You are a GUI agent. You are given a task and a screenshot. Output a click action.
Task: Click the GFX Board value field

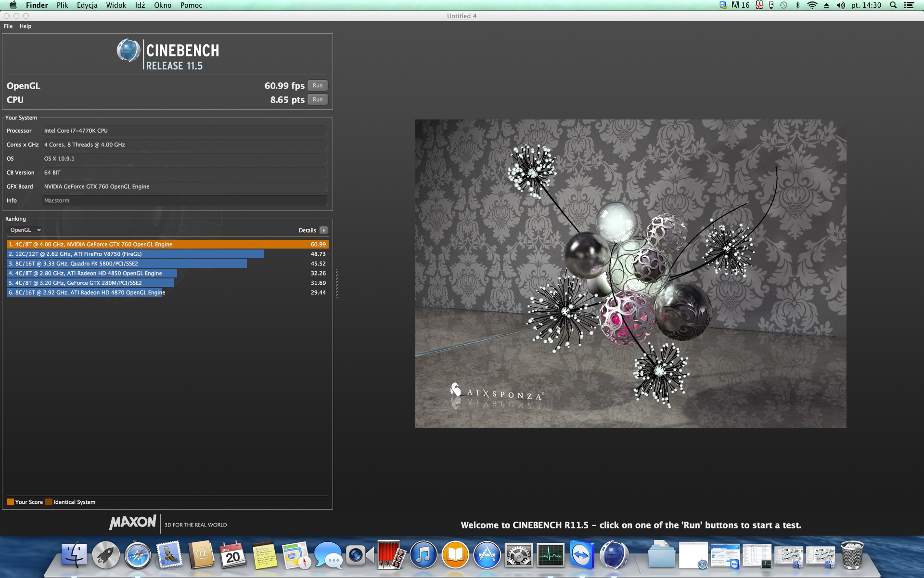185,186
